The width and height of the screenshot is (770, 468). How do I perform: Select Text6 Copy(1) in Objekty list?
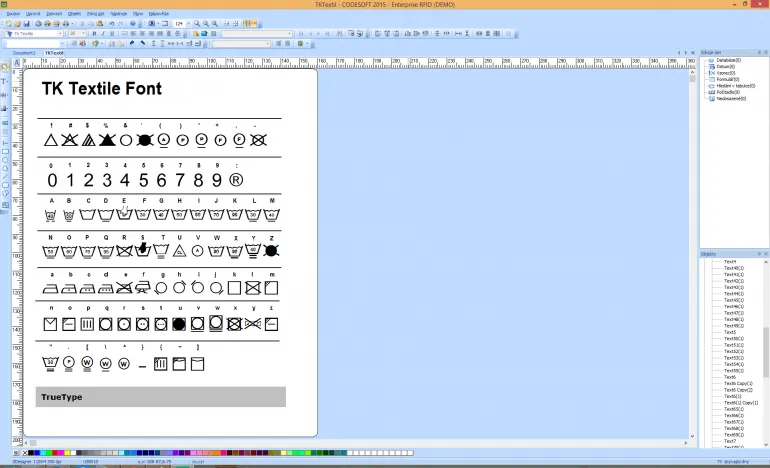click(x=738, y=384)
